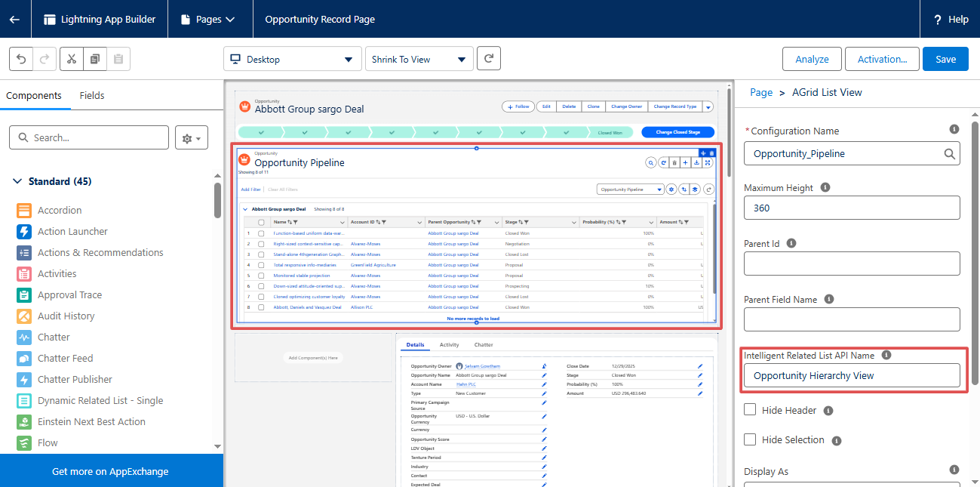
Task: Open the component search settings gear dropdown
Action: (192, 138)
